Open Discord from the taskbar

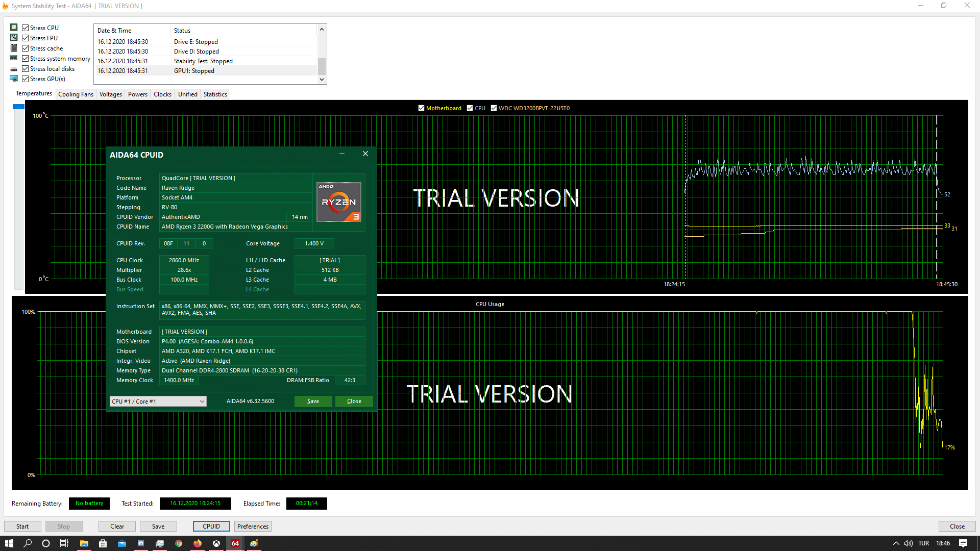141,543
